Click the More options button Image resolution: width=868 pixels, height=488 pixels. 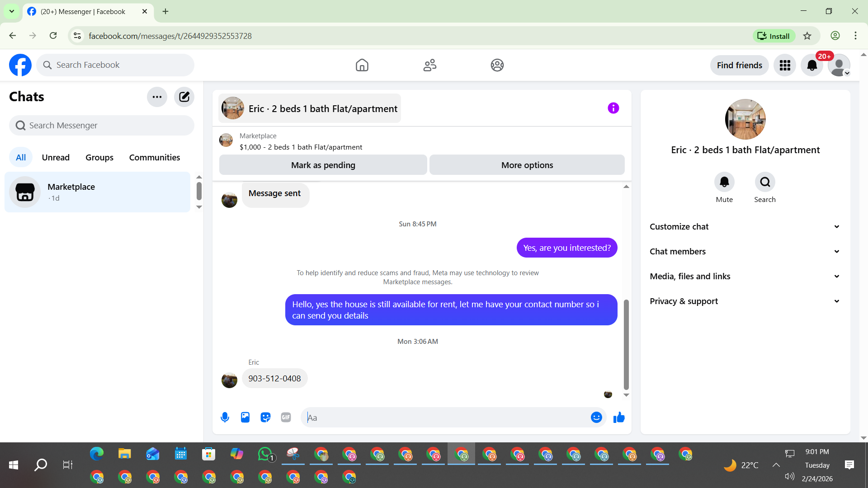click(x=527, y=165)
